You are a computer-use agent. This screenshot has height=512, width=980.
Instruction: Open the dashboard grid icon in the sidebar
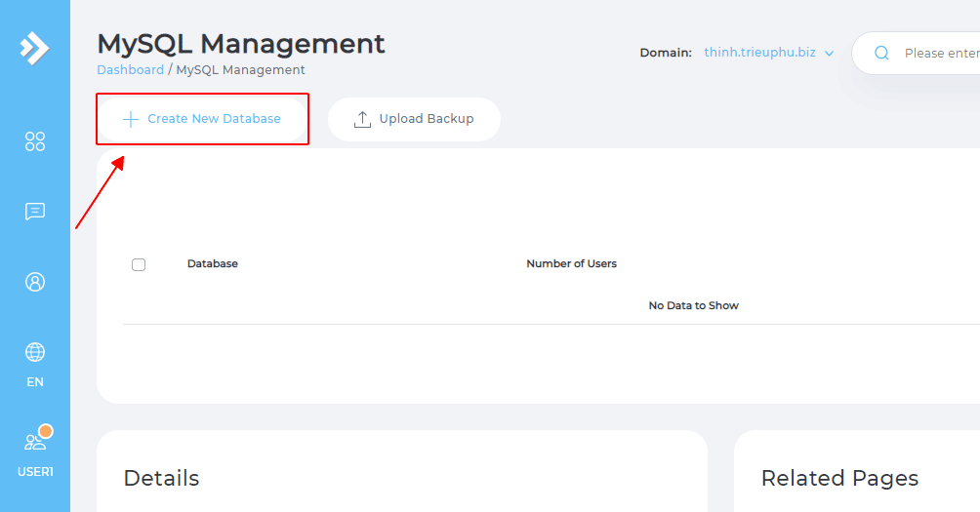35,141
